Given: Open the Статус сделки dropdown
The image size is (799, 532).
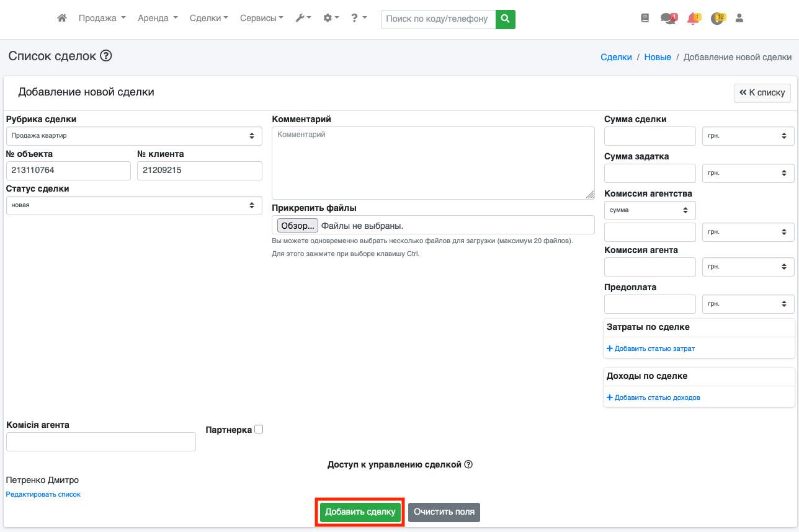Looking at the screenshot, I should click(x=134, y=205).
